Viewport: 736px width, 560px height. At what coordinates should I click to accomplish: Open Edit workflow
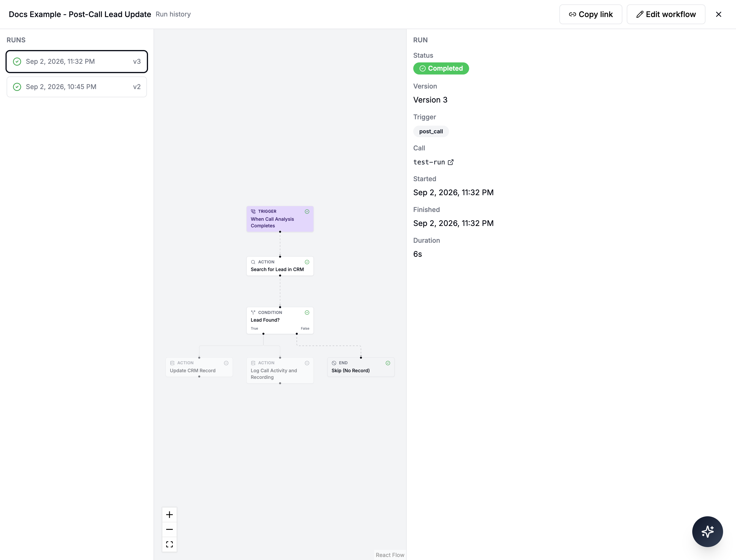(666, 14)
